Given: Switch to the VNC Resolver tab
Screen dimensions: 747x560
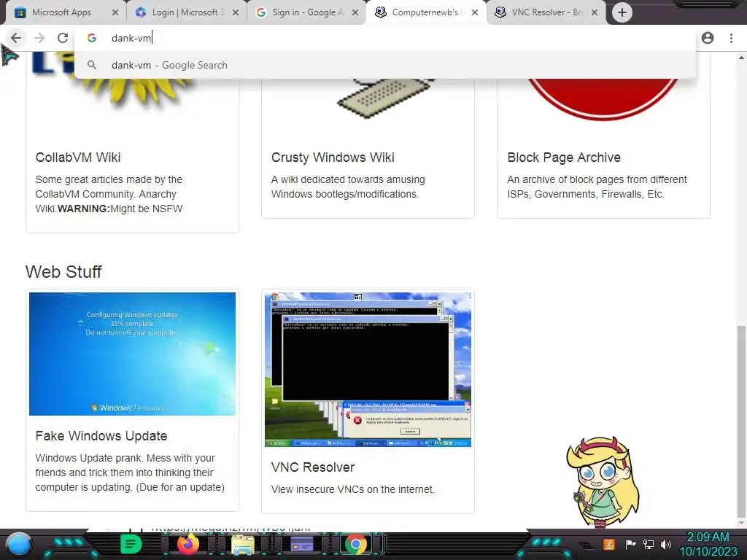Looking at the screenshot, I should (544, 12).
